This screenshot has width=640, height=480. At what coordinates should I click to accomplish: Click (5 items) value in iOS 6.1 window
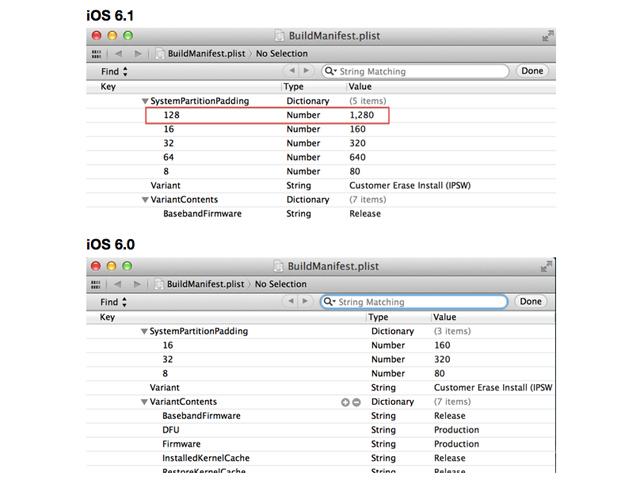click(367, 101)
